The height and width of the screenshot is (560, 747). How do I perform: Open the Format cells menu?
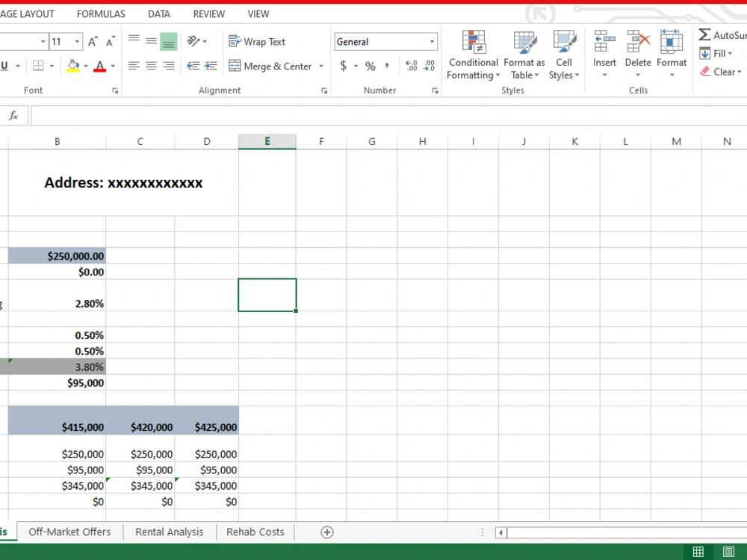[672, 54]
